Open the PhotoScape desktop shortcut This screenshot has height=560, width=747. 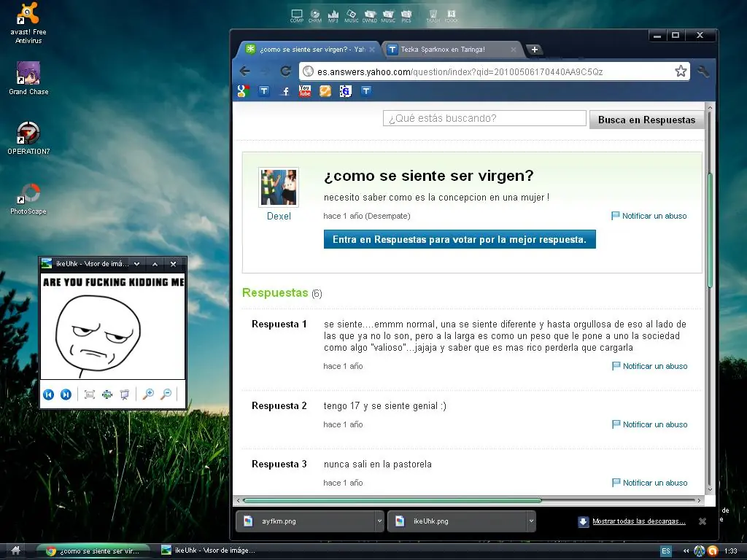click(x=28, y=199)
